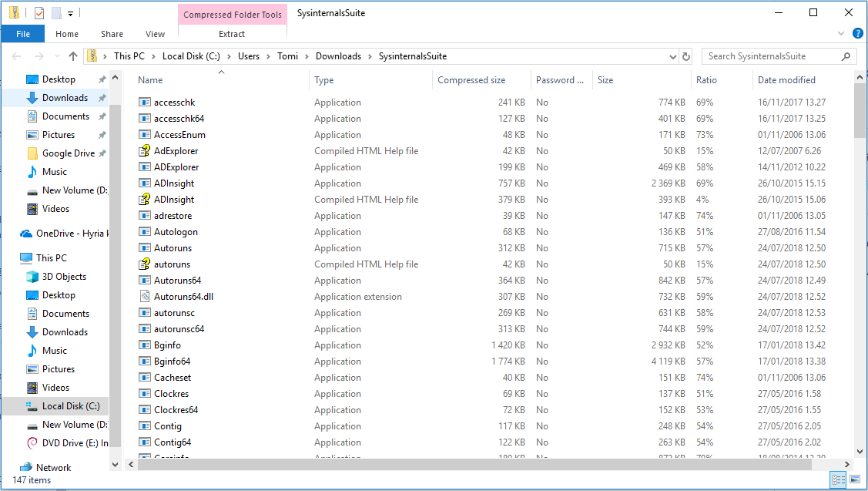Expand the ribbon with the chevron
The image size is (868, 491).
point(841,34)
